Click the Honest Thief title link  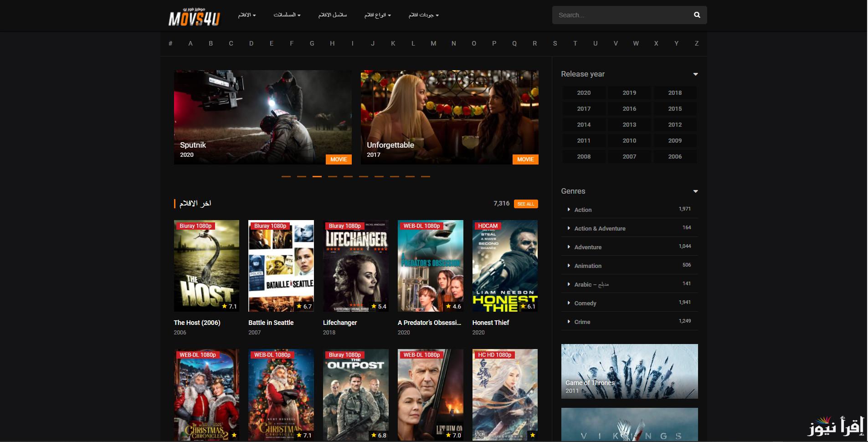click(491, 323)
